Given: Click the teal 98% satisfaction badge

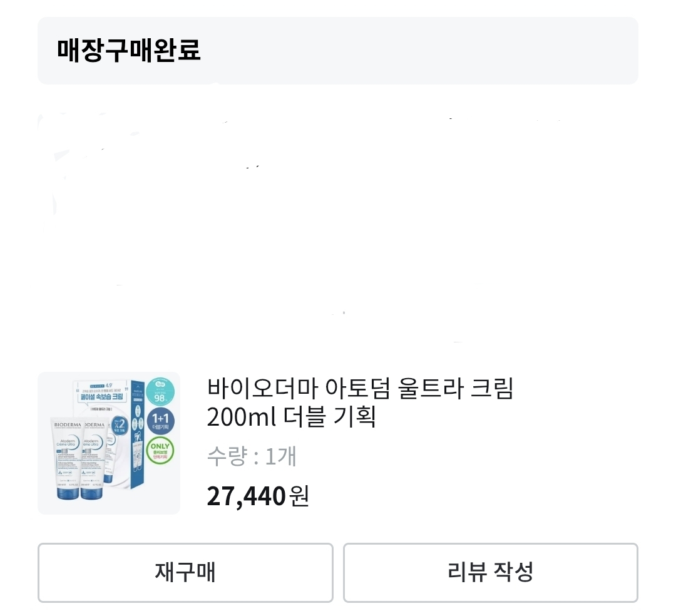Looking at the screenshot, I should coord(160,392).
